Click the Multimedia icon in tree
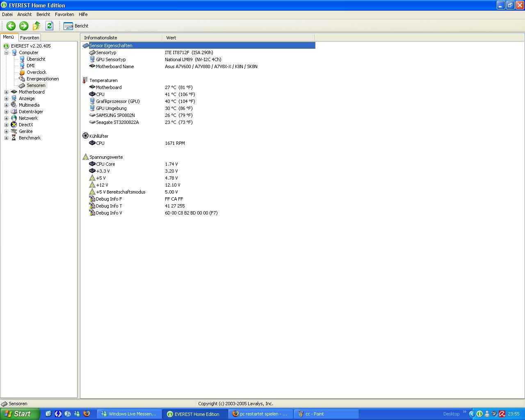Image resolution: width=525 pixels, height=420 pixels. (x=14, y=105)
